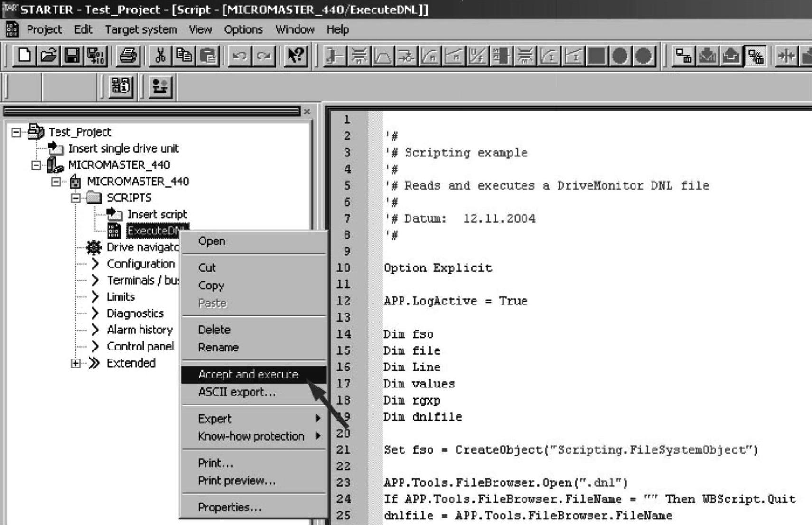Collapse the top-level MICROMASTER_440 drive unit node

(37, 165)
